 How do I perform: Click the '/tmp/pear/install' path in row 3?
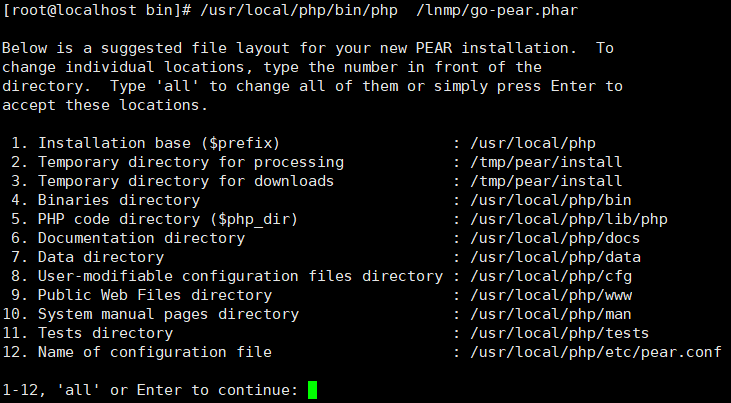click(x=546, y=181)
